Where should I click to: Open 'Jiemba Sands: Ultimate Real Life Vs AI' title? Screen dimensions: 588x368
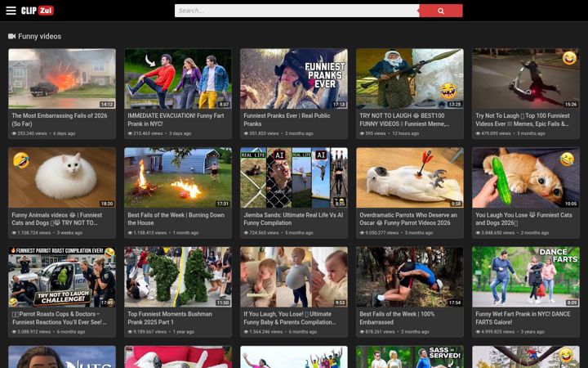(x=293, y=218)
